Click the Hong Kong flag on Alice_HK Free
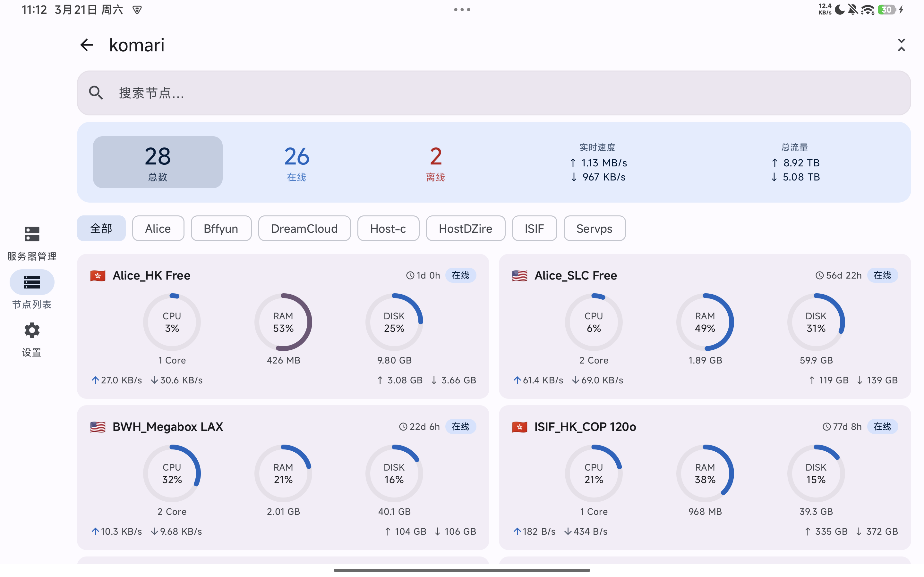Viewport: 924px width, 577px height. coord(98,276)
